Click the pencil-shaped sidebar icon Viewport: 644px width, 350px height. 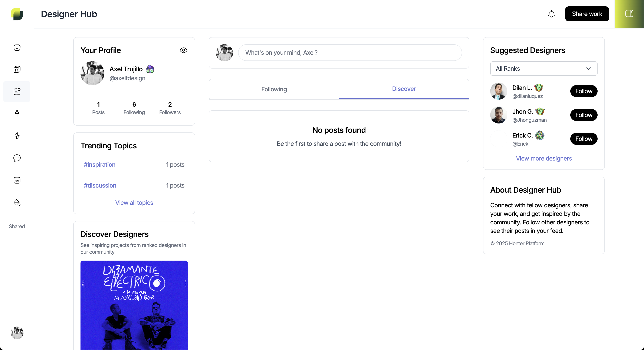[17, 114]
